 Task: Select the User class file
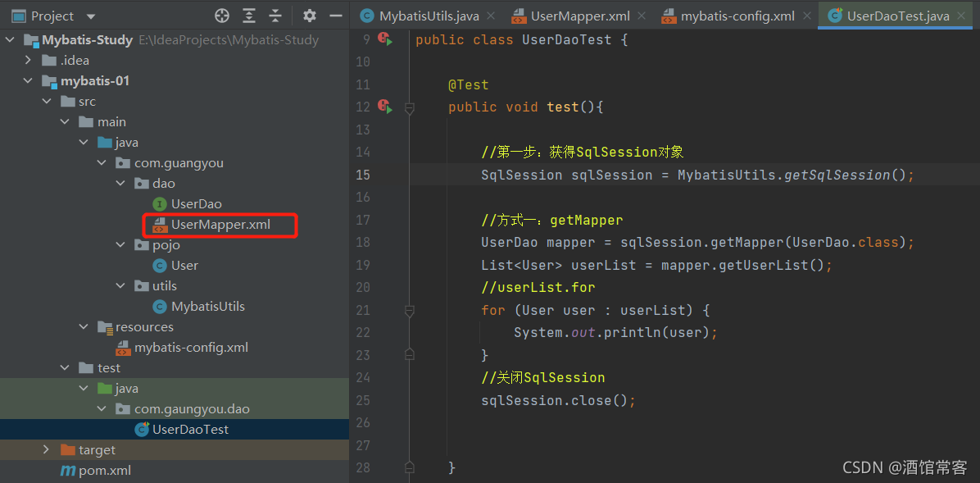(184, 265)
